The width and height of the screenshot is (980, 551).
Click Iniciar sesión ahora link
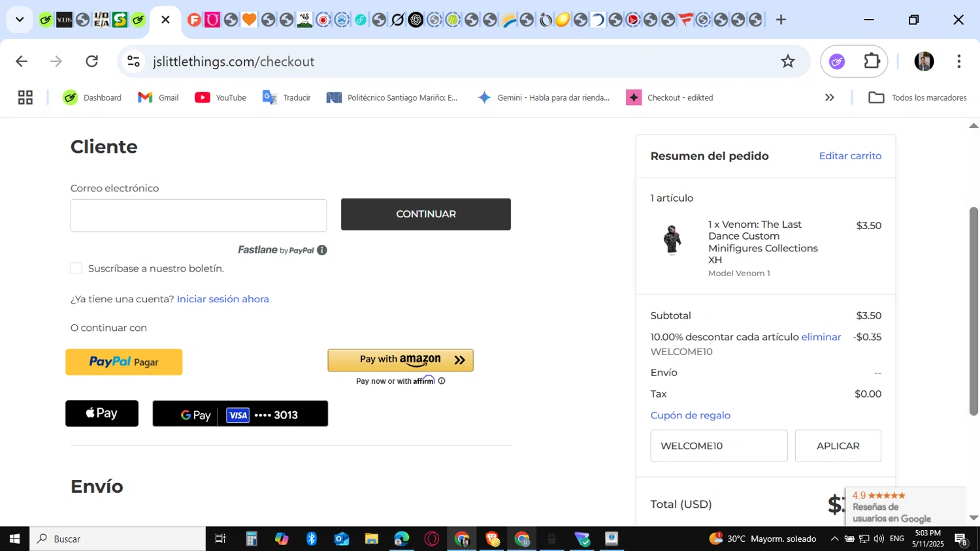point(223,299)
